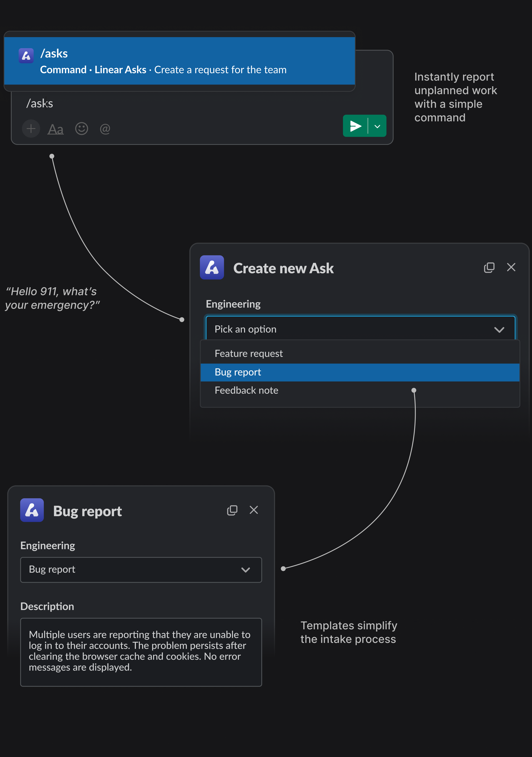This screenshot has width=532, height=757.
Task: Close the Create new Ask dialog
Action: [511, 267]
